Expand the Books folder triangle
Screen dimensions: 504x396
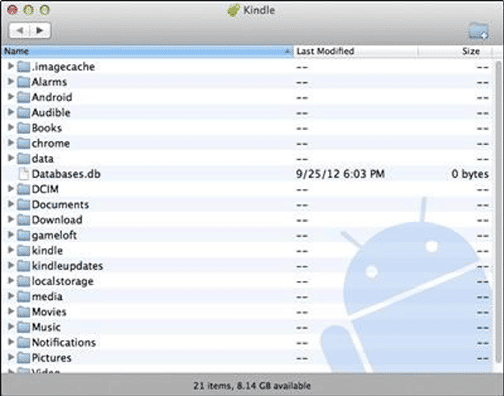tap(11, 127)
